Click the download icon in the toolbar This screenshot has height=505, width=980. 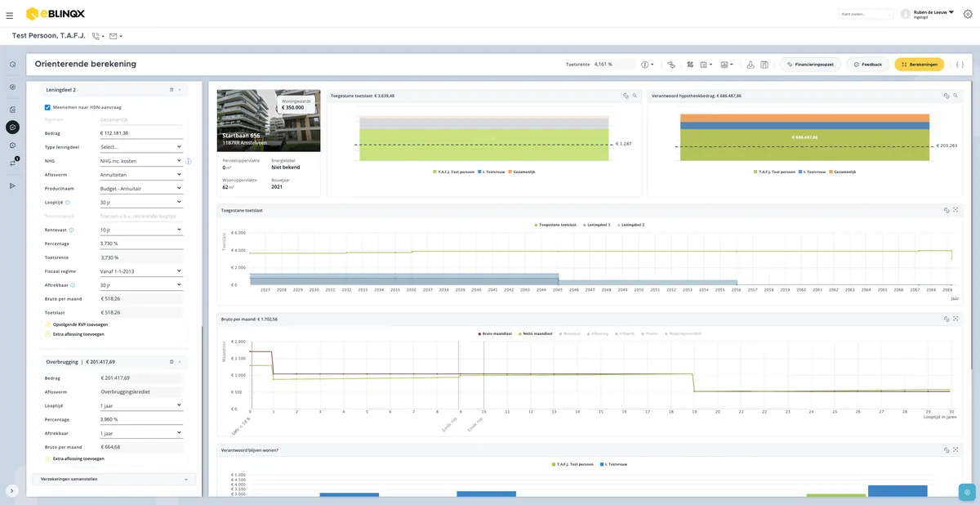[751, 64]
